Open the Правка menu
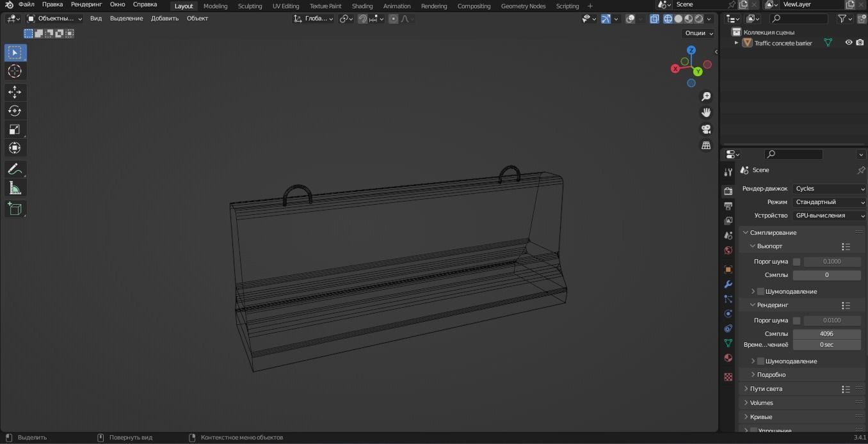 pos(52,4)
